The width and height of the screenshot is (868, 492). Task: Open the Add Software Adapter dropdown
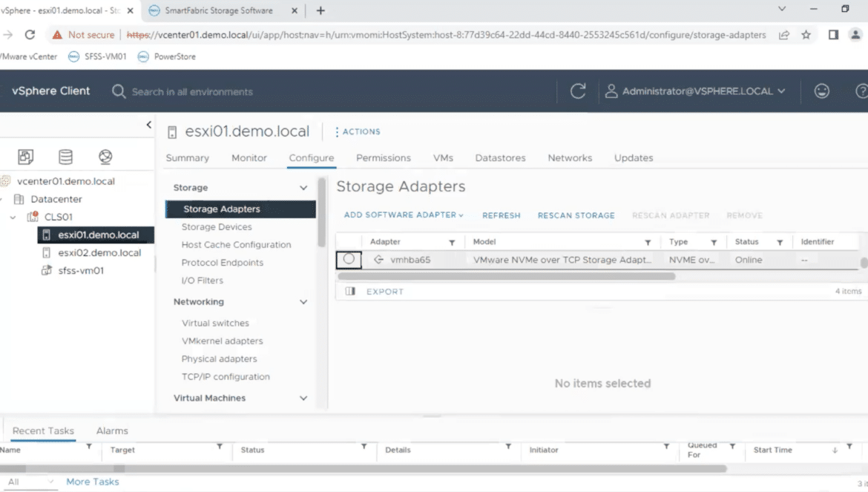404,215
